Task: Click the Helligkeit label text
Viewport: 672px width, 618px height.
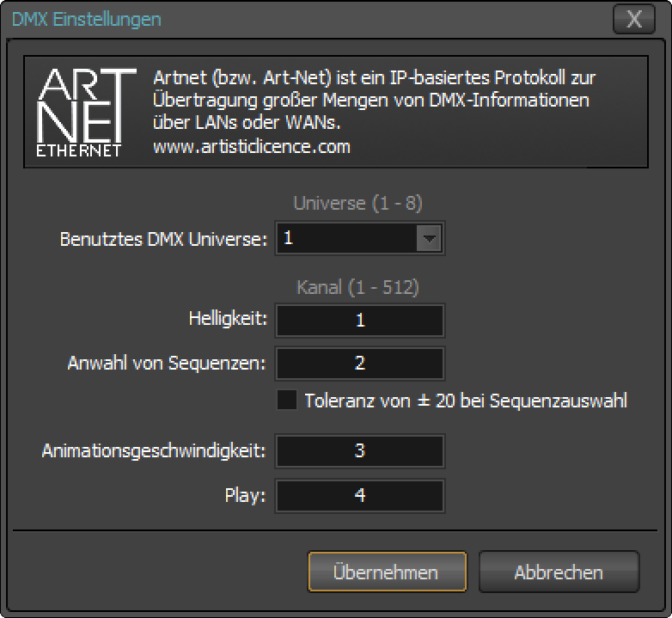Action: click(228, 321)
